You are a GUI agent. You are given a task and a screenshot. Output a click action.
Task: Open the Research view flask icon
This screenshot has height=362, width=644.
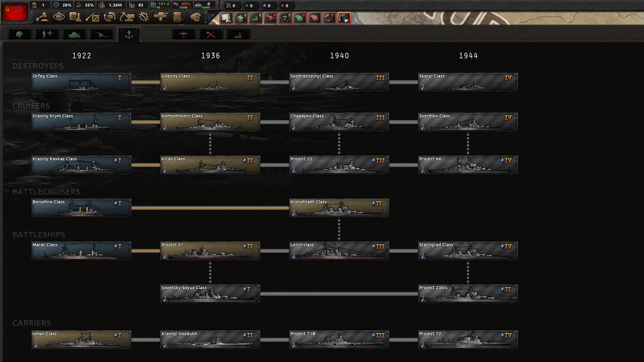pos(76,17)
